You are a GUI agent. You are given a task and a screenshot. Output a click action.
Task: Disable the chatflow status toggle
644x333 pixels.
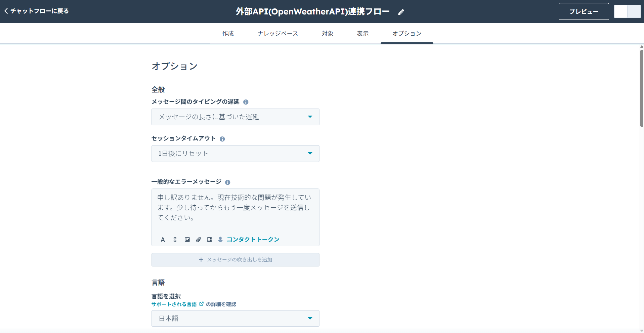[627, 11]
